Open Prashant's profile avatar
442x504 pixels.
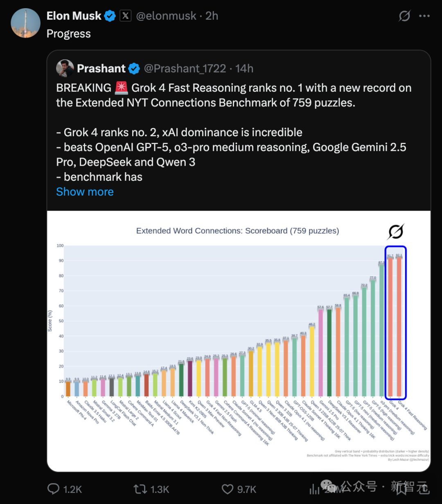point(65,68)
